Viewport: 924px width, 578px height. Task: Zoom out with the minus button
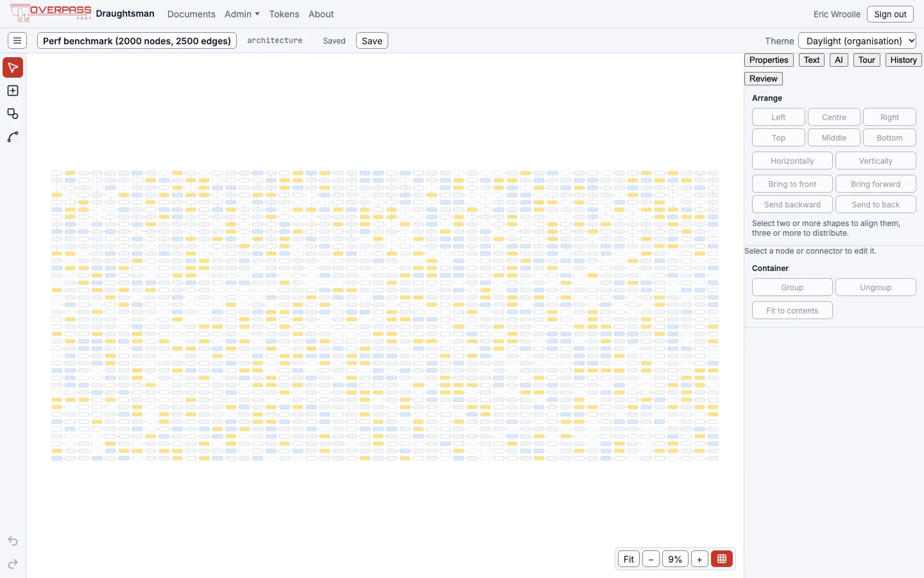pyautogui.click(x=651, y=559)
